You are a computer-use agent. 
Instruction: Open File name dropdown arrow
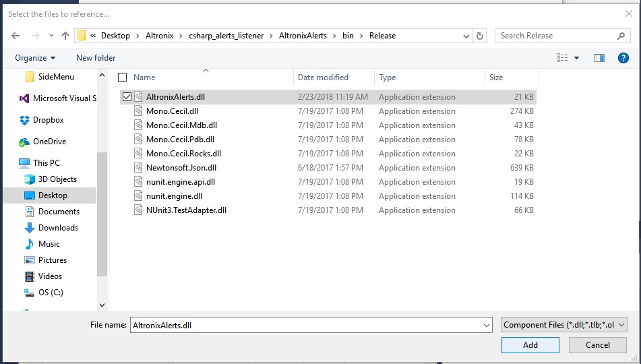tap(487, 325)
